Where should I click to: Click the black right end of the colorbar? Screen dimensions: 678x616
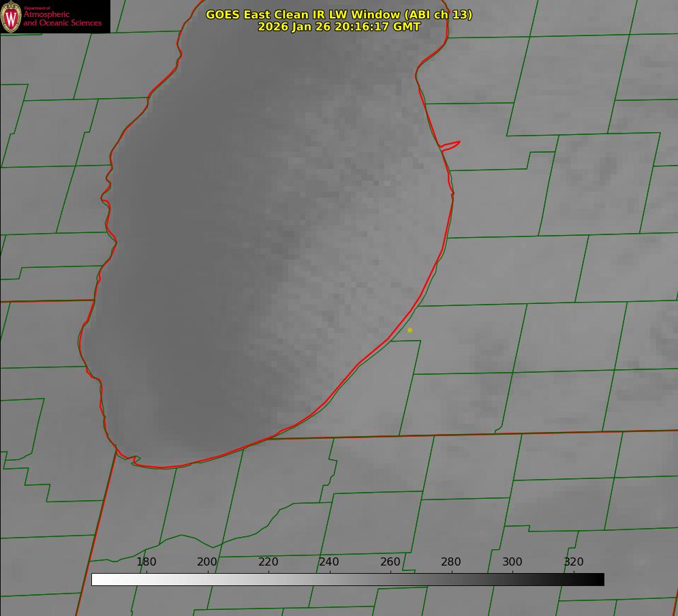[599, 579]
